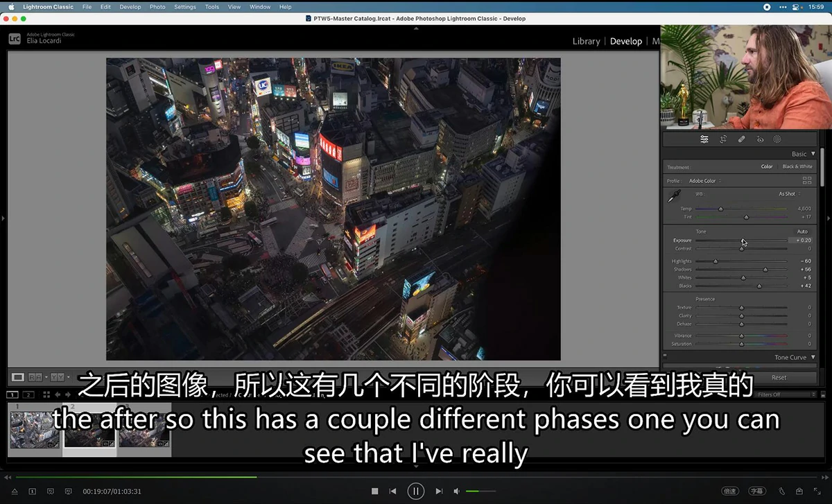
Task: Open the File menu
Action: coord(87,7)
